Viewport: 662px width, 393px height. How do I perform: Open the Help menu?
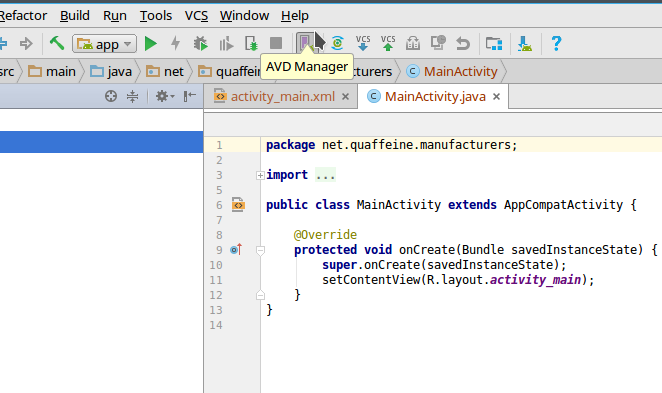coord(295,16)
